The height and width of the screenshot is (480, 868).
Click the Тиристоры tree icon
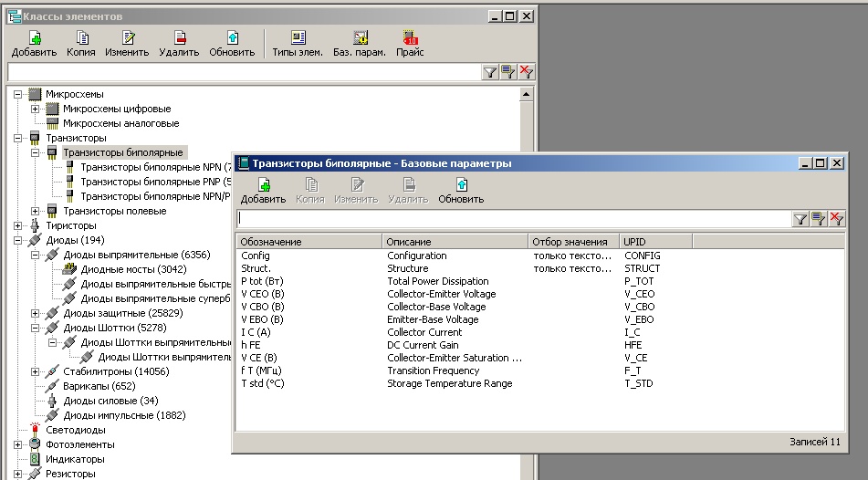pyautogui.click(x=35, y=225)
